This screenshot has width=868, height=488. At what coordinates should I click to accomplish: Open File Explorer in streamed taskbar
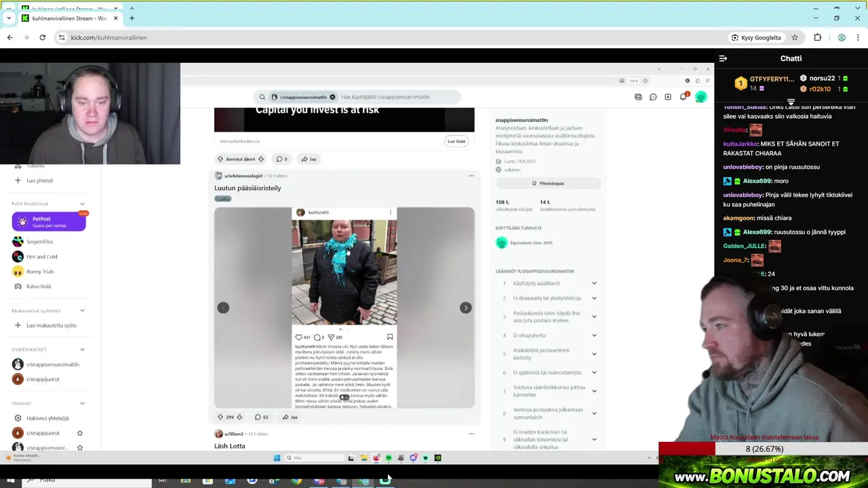[x=364, y=458]
